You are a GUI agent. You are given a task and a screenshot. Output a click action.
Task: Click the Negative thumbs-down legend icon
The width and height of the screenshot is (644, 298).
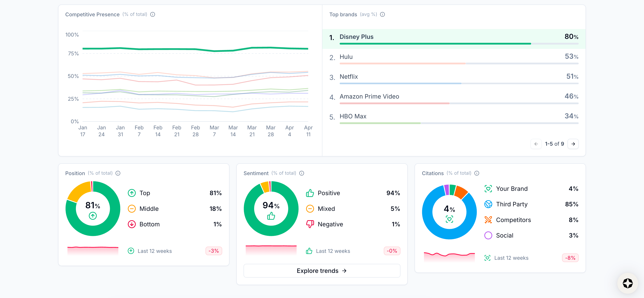click(x=310, y=224)
